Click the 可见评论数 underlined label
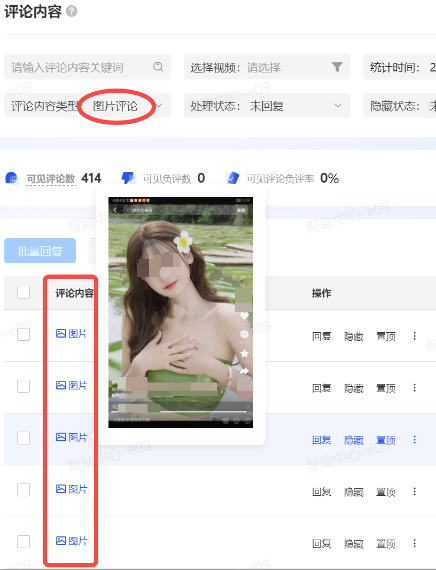The height and width of the screenshot is (570, 436). pos(51,179)
